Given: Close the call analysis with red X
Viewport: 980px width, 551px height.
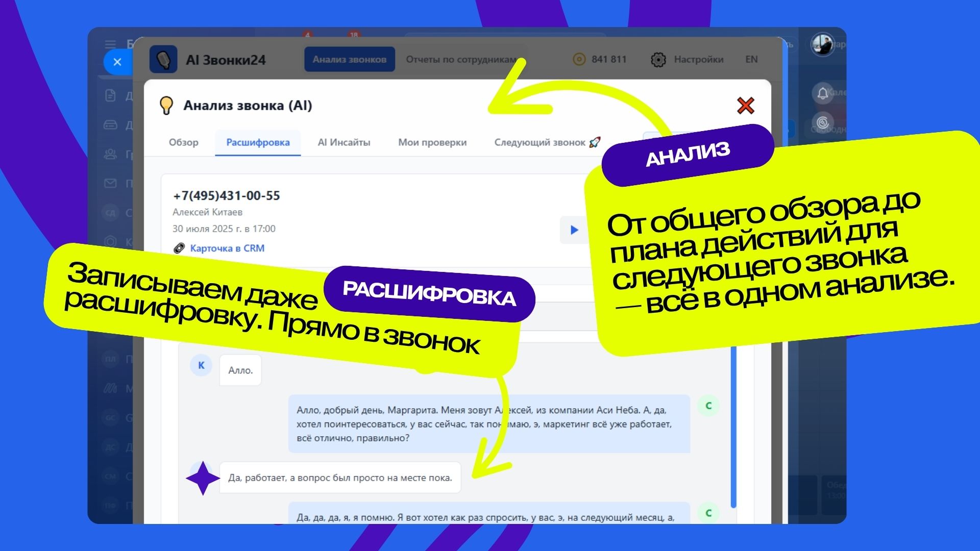Looking at the screenshot, I should coord(746,106).
